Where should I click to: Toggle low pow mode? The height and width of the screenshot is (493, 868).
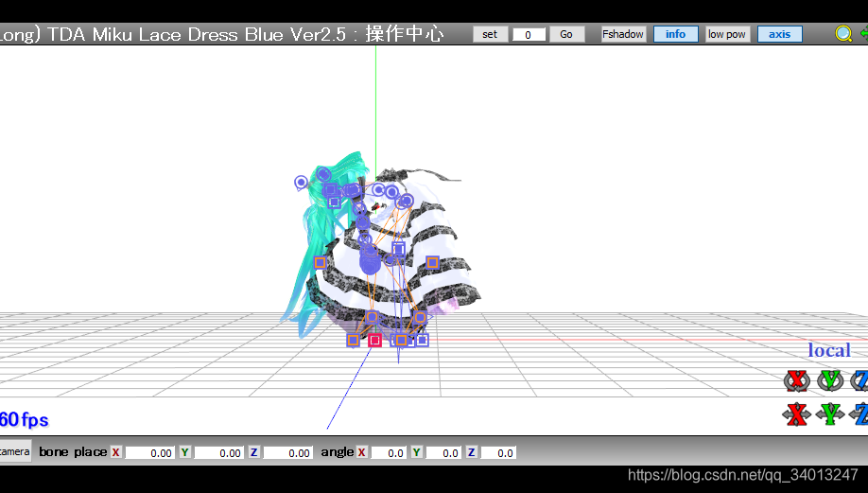coord(727,34)
